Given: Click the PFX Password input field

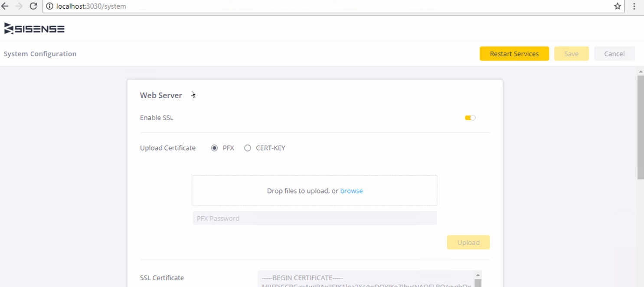Looking at the screenshot, I should click(314, 218).
